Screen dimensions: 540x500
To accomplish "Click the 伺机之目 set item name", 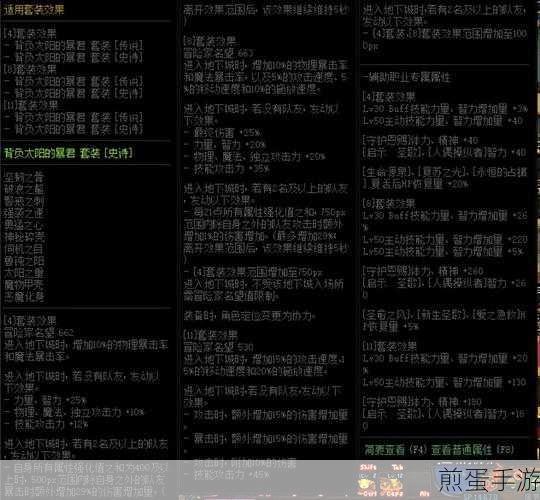I will (24, 249).
